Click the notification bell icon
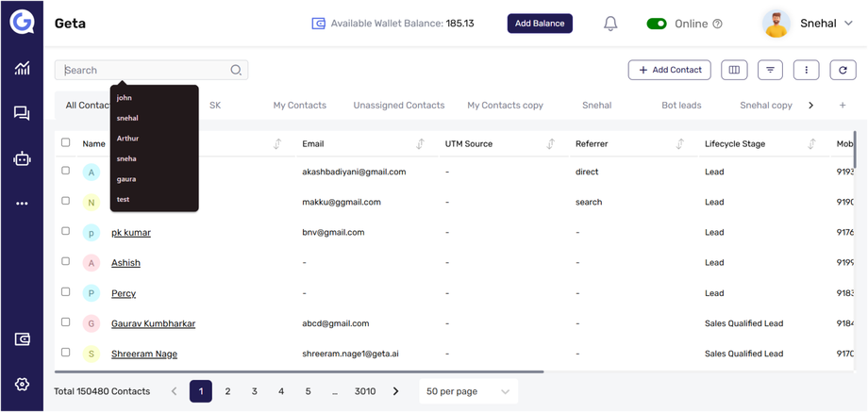The image size is (868, 412). pos(610,24)
